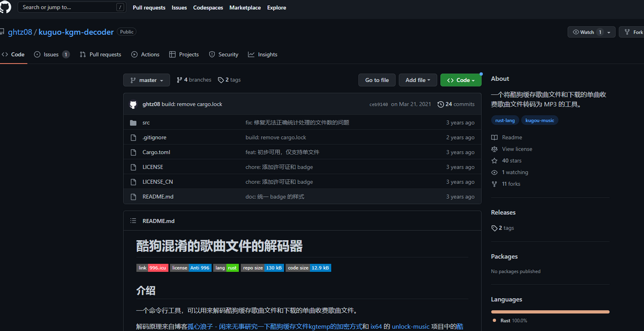Image resolution: width=644 pixels, height=331 pixels.
Task: Open the .gitignore file
Action: pyautogui.click(x=155, y=138)
